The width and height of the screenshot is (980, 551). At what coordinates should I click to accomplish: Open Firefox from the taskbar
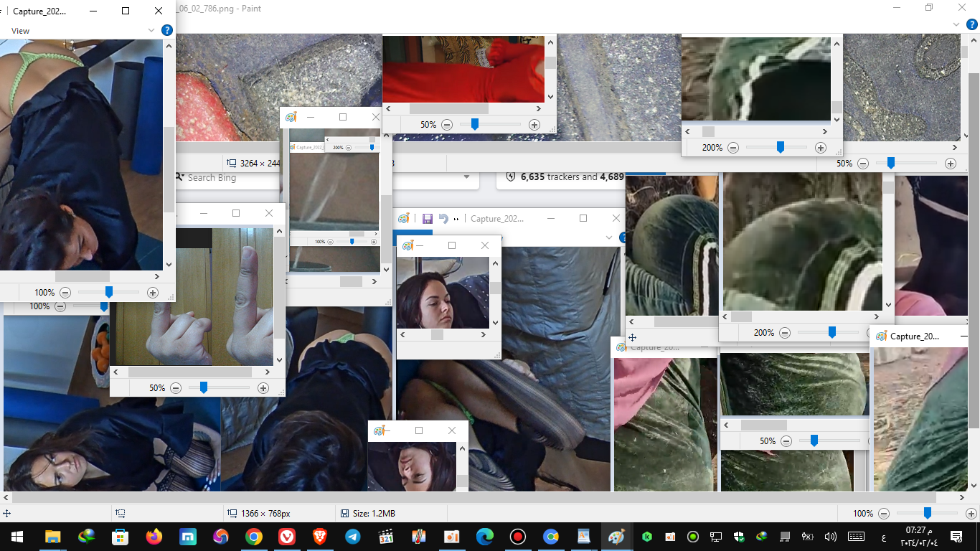(154, 537)
